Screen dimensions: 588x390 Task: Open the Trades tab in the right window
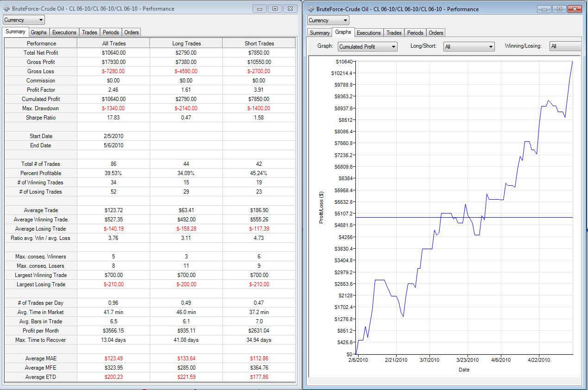(394, 33)
